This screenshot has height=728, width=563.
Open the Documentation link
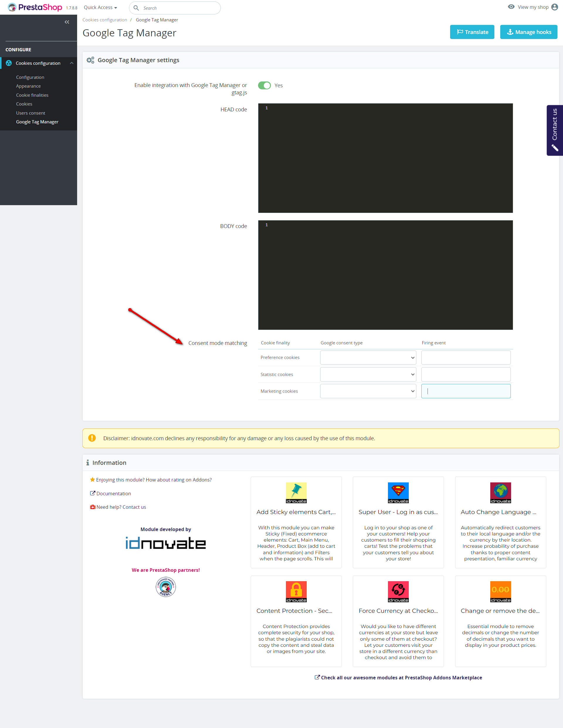pos(113,493)
